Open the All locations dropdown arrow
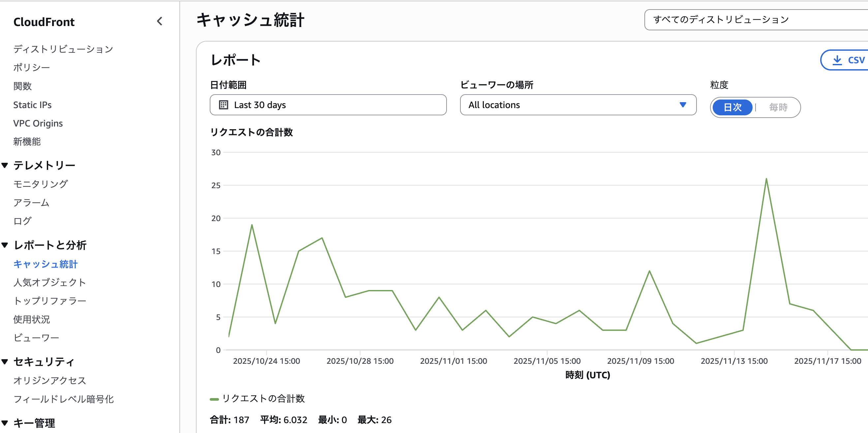Screen dimensions: 868x433 (683, 105)
